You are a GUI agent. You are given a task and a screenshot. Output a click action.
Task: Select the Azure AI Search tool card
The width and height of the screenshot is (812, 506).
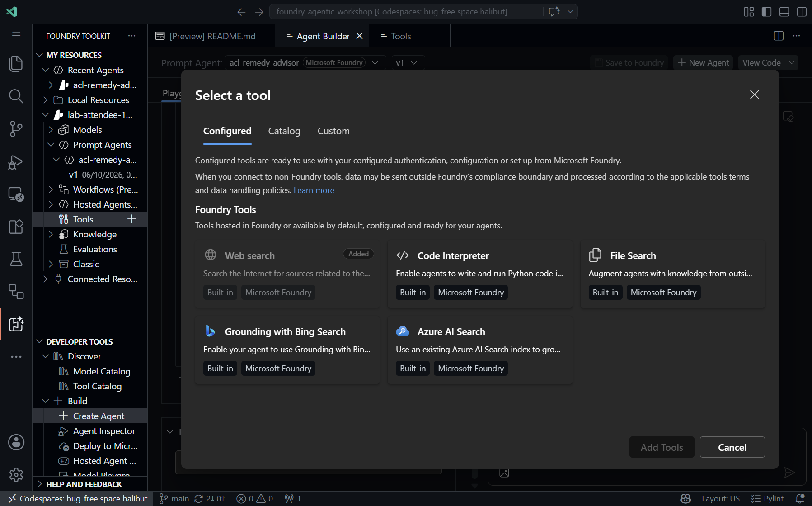pyautogui.click(x=480, y=350)
